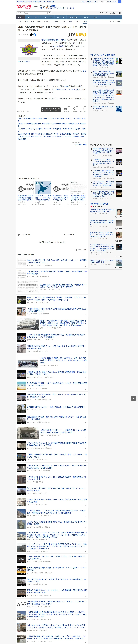
Task: Select the 速報 navigation tab
Action: coord(28,17)
